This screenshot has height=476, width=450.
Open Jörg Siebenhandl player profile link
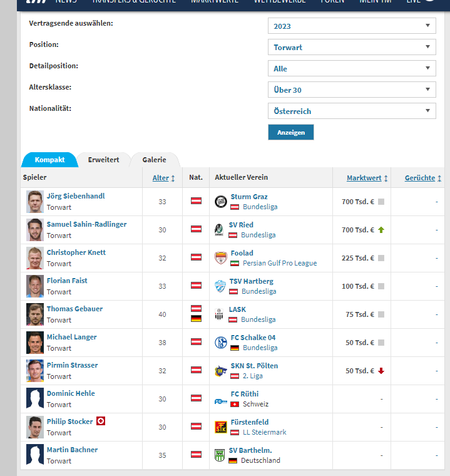[76, 196]
